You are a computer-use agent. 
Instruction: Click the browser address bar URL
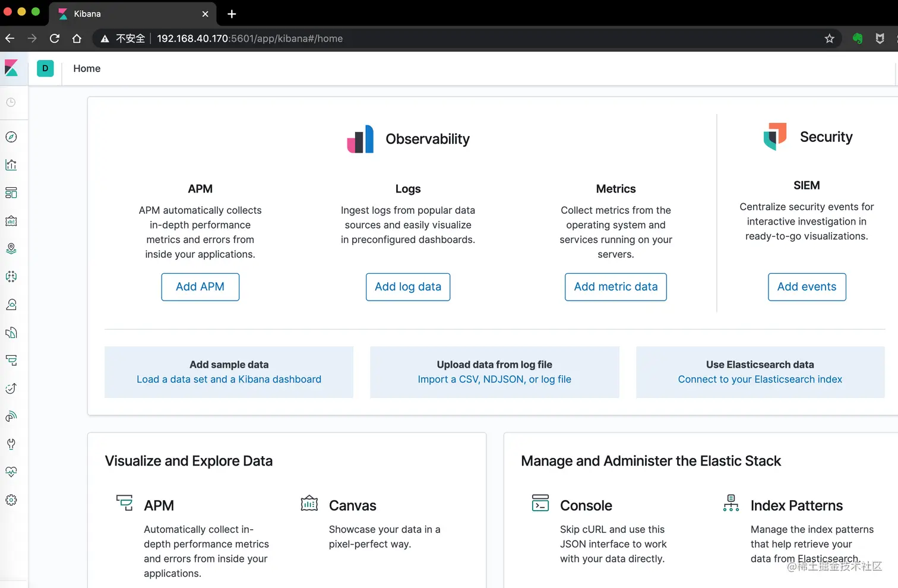[x=249, y=39]
